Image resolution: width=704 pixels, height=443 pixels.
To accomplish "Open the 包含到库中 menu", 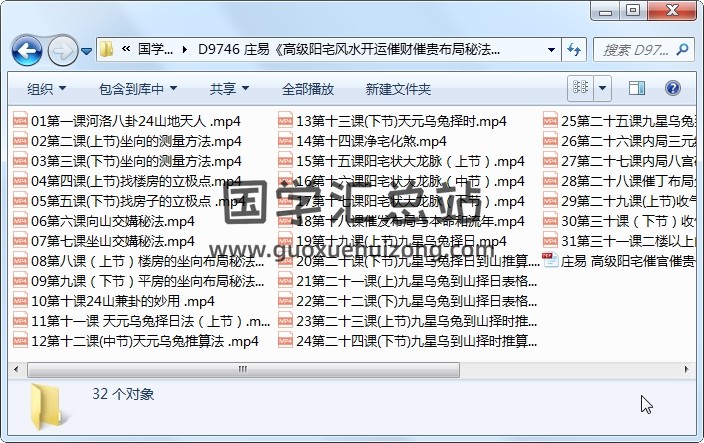I will pos(138,89).
